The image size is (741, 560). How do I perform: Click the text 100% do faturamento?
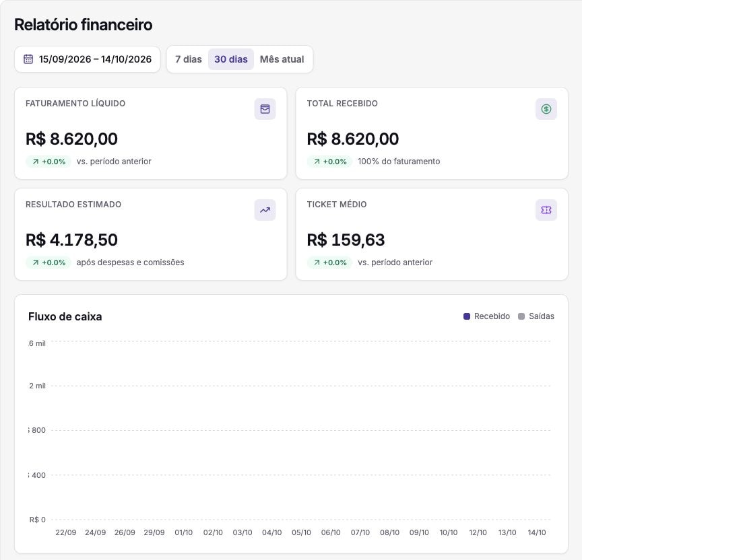click(x=399, y=162)
